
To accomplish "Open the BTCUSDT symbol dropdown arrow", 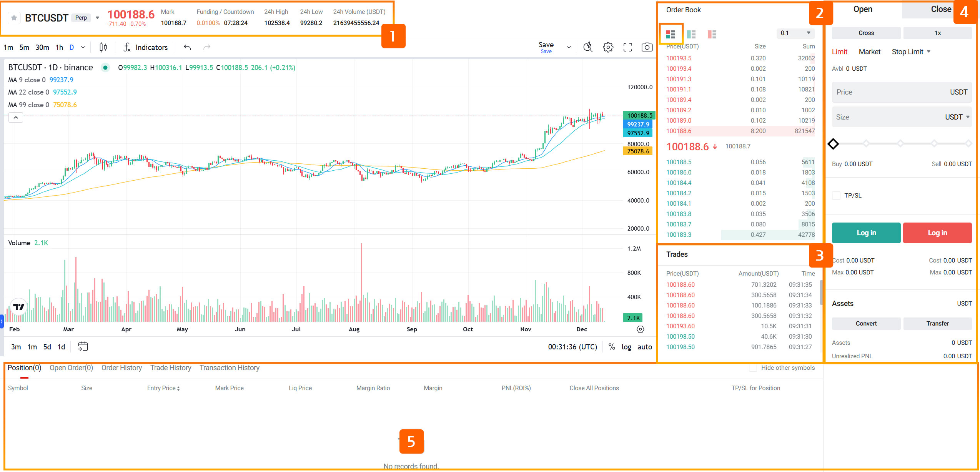I will click(97, 18).
